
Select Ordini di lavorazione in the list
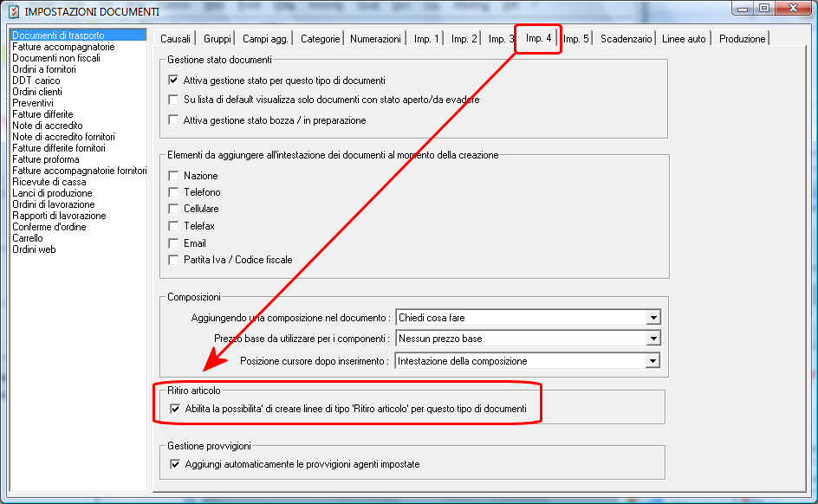(78, 204)
